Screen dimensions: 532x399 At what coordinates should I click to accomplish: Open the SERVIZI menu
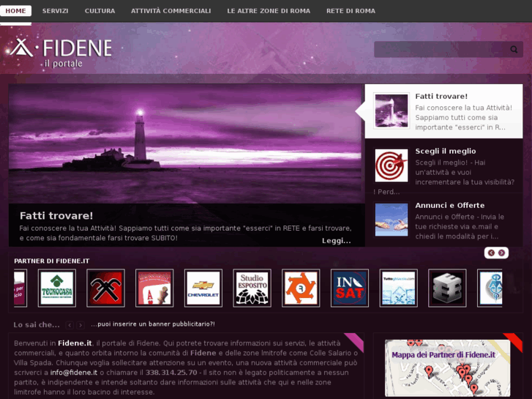(x=56, y=11)
